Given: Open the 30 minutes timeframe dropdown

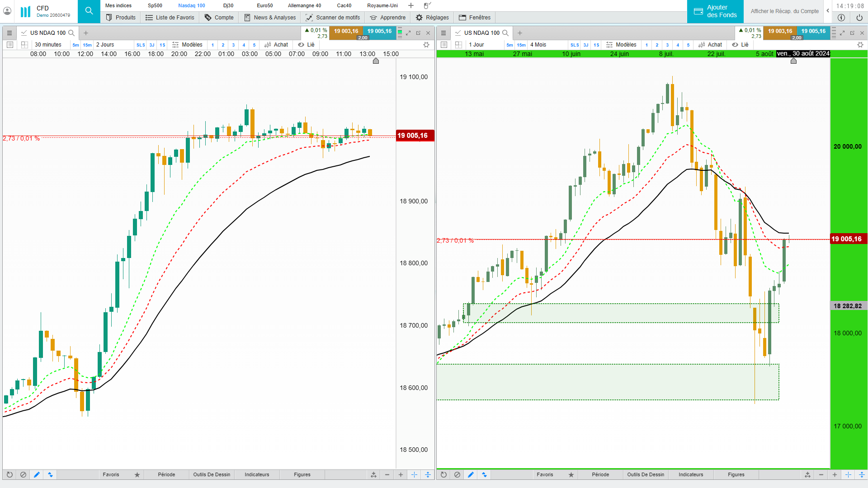Looking at the screenshot, I should 48,45.
